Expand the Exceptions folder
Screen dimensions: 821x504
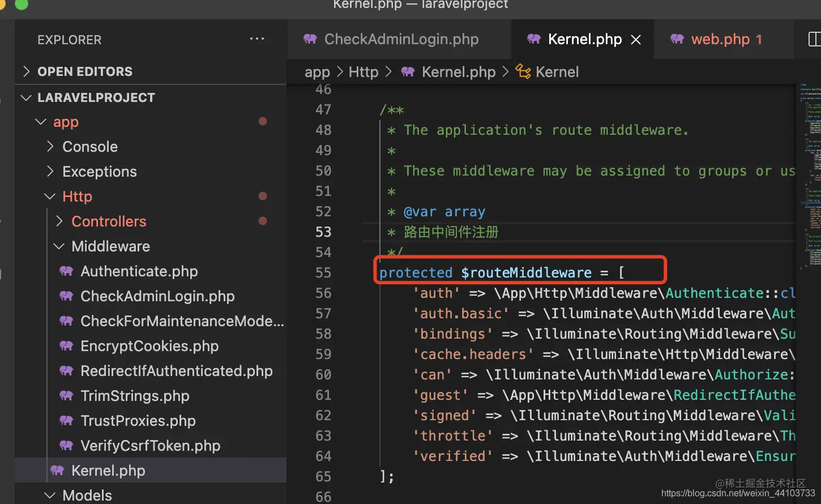(50, 172)
